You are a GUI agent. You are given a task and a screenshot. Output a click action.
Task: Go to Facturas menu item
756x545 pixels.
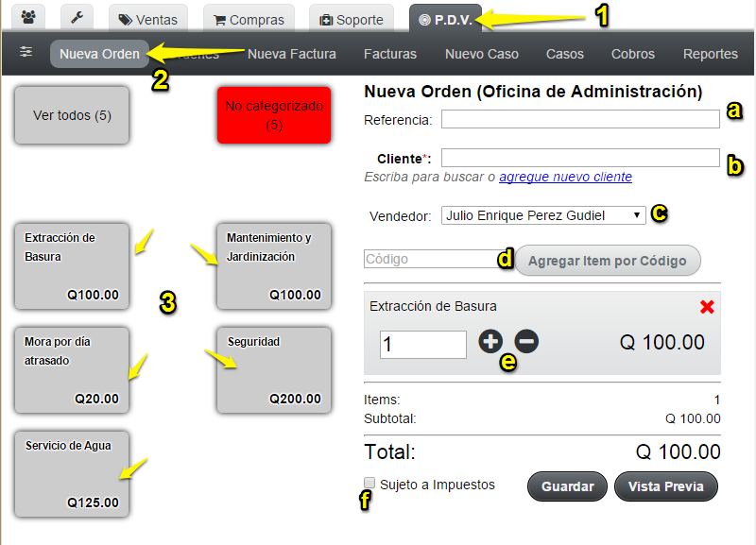tap(390, 54)
